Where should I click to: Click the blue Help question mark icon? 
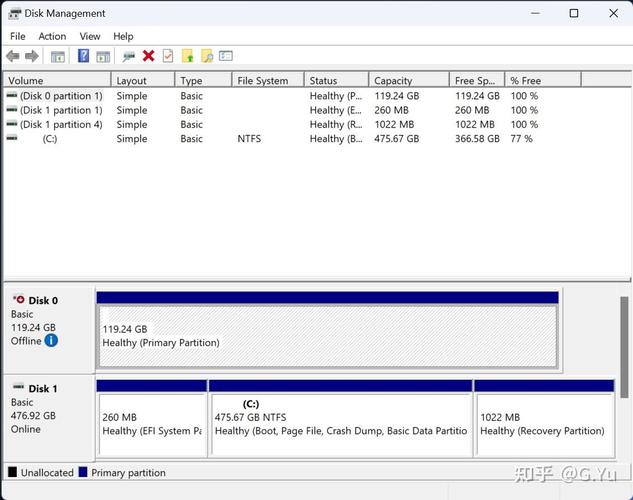tap(84, 56)
